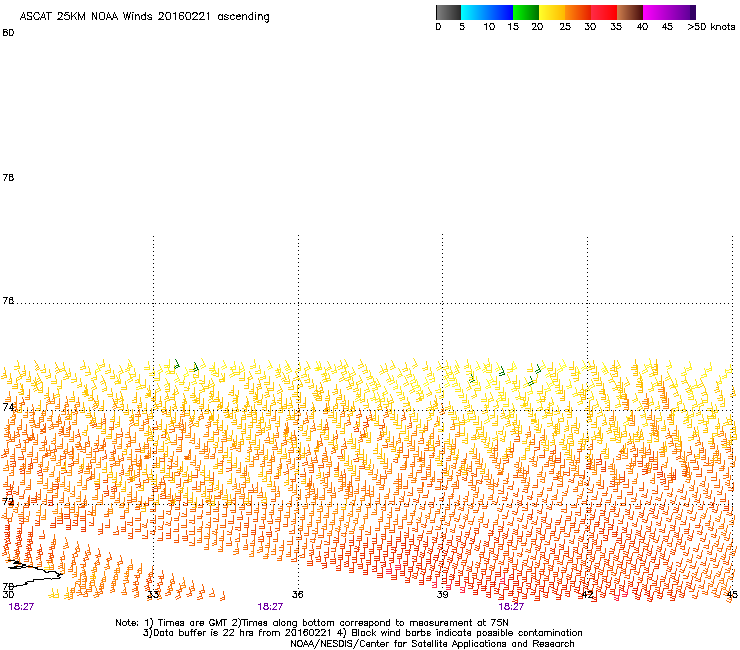The height and width of the screenshot is (650, 740).
Task: Click the yellow 20-25 knots legend swatch
Action: [552, 12]
